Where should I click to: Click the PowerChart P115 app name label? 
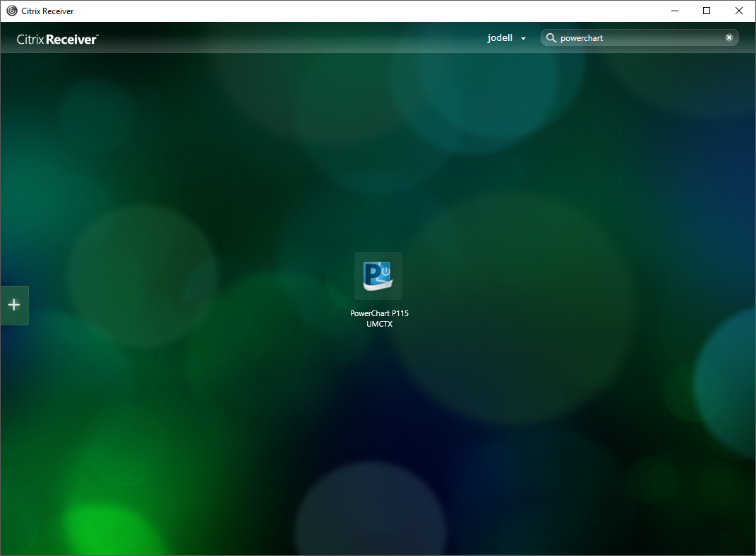(x=378, y=313)
